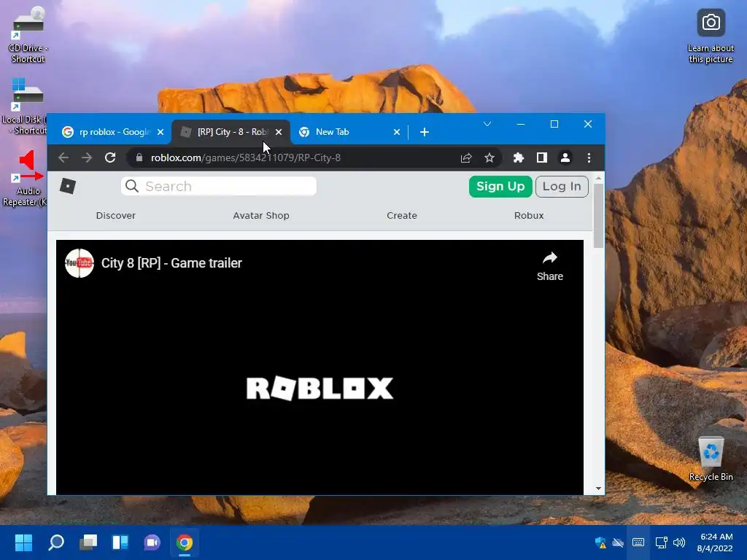Open the Widgets icon on the taskbar
747x560 pixels.
[x=120, y=542]
